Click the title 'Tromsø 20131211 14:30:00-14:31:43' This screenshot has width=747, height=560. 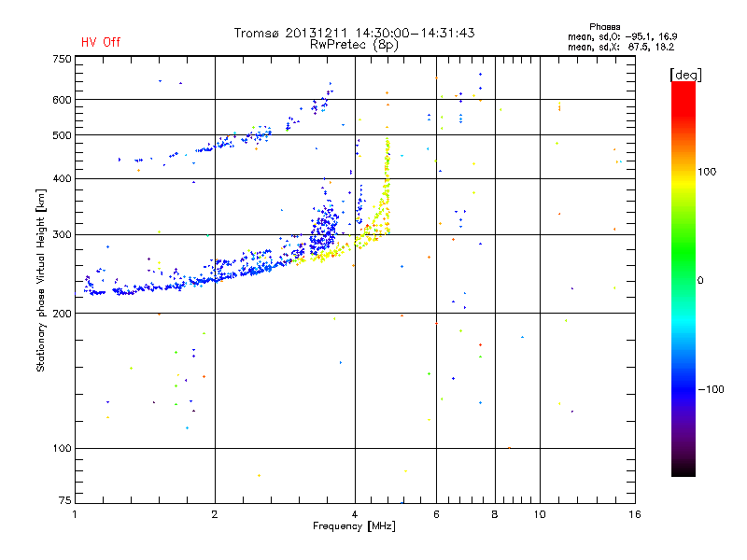354,33
